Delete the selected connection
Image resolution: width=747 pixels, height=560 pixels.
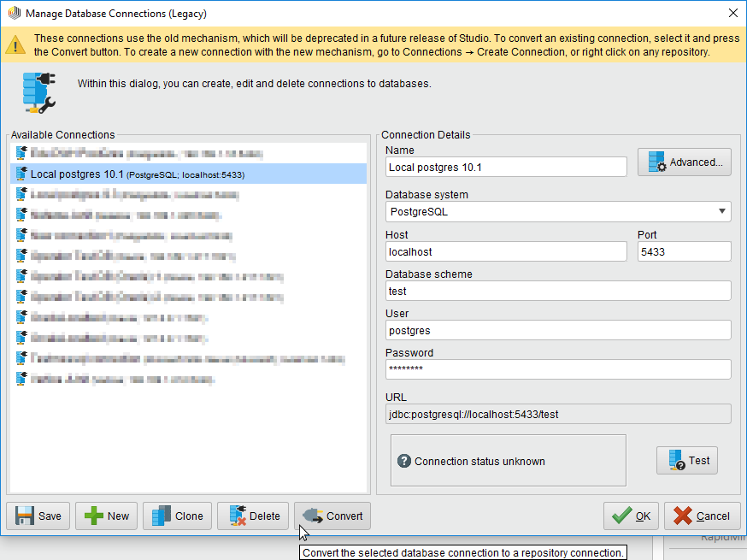coord(253,516)
